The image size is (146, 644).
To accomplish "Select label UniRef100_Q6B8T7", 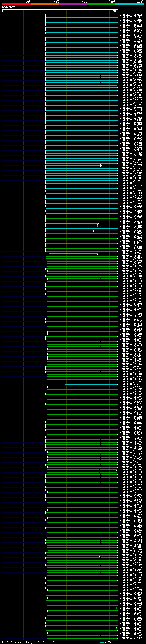I will [x=131, y=236].
